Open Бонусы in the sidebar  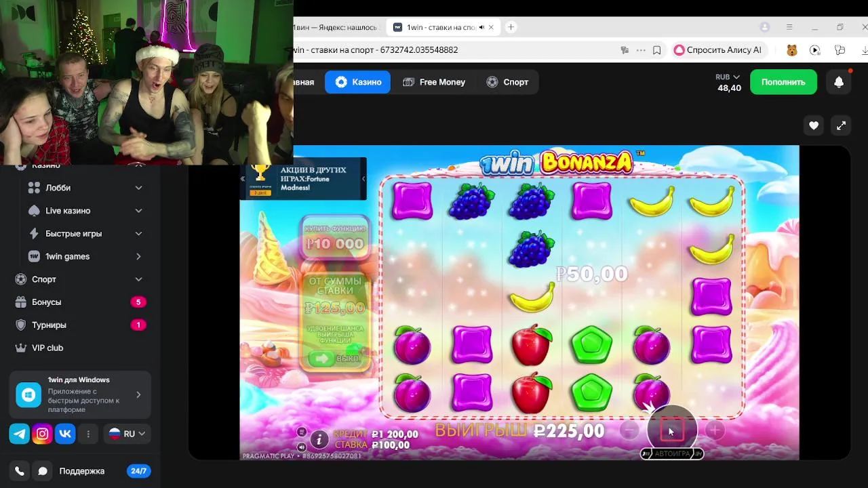pos(80,302)
